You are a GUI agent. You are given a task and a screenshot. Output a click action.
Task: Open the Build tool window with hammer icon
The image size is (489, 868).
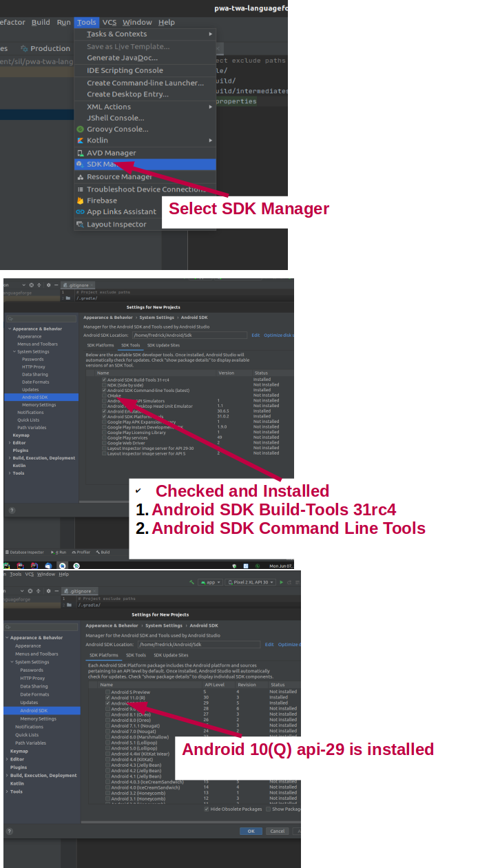pos(103,552)
